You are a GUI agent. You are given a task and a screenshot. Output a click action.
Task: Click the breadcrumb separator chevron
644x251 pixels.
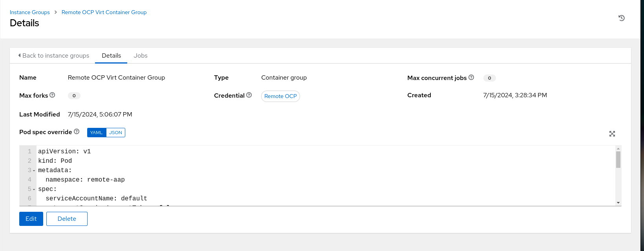[x=56, y=12]
